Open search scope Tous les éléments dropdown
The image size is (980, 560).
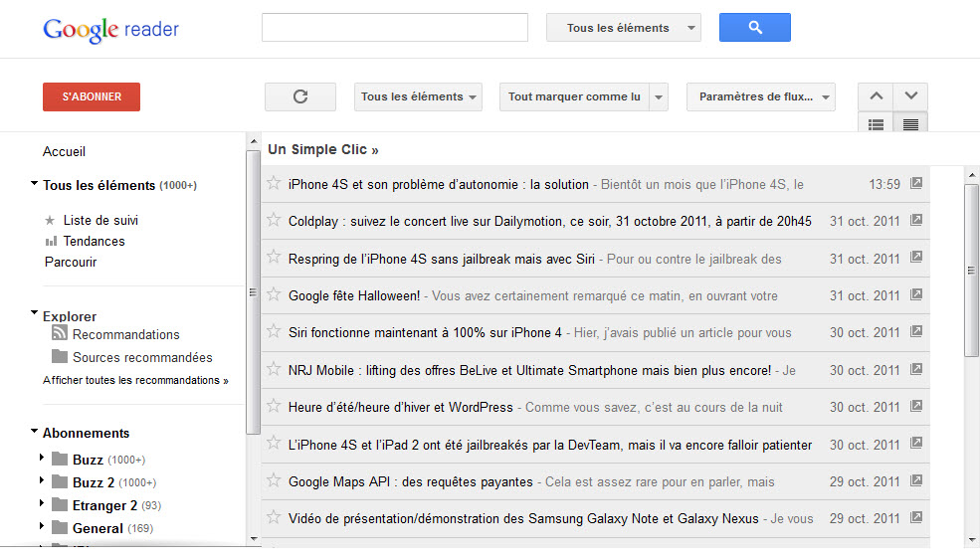(623, 28)
